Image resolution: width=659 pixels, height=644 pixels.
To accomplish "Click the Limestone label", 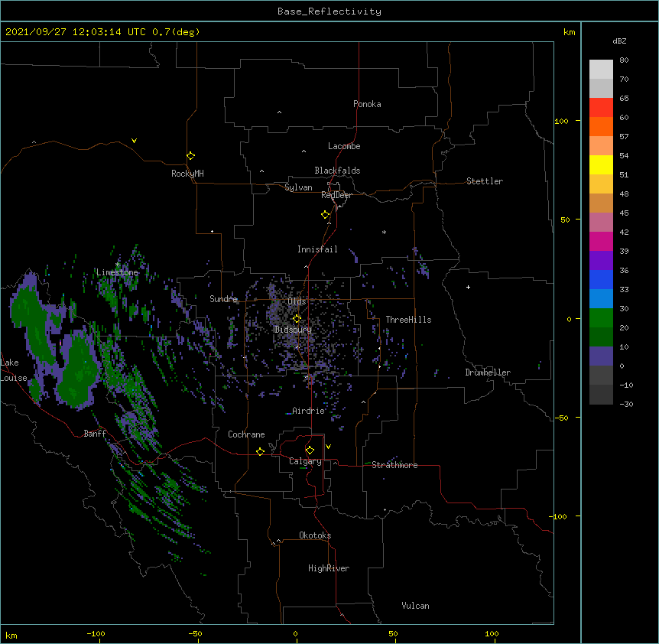I will pos(117,272).
